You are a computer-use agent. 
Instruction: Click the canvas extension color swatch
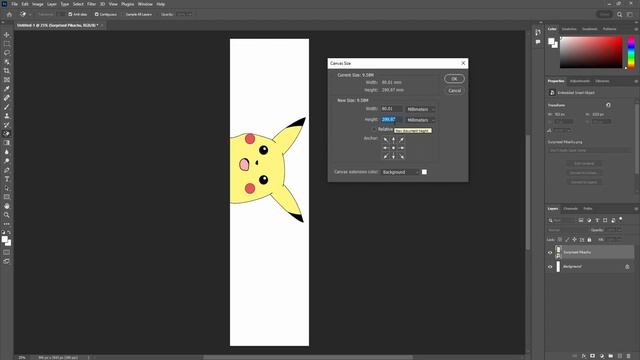coord(424,172)
